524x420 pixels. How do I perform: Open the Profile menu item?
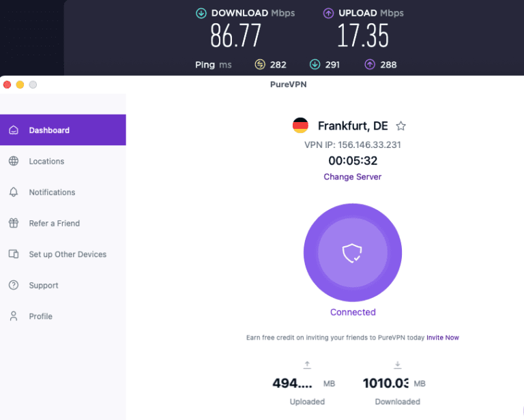pos(63,316)
